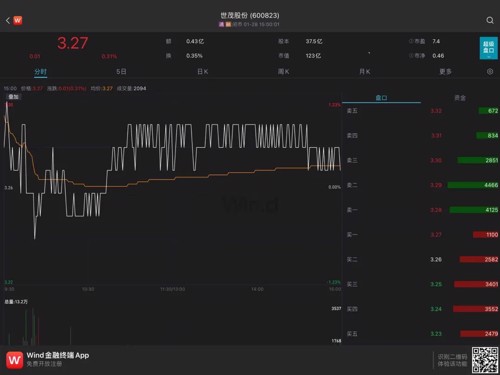
Task: Switch to the 资金 tab
Action: tap(460, 98)
